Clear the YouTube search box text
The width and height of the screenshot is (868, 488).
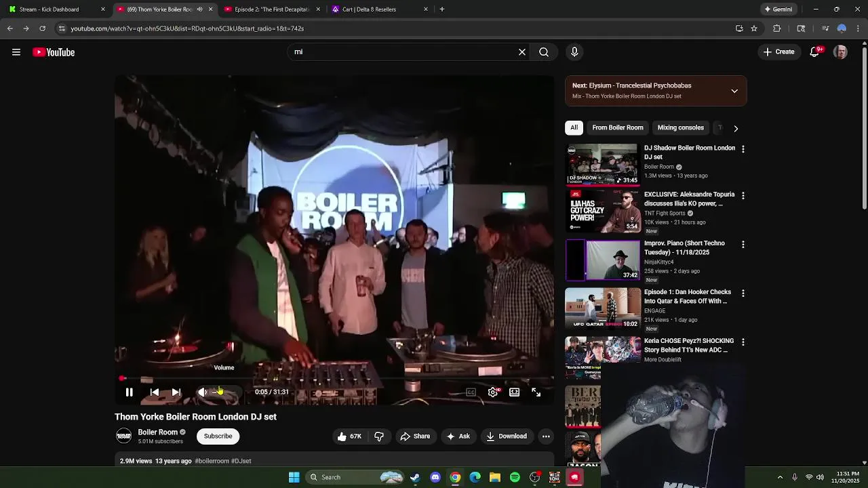click(522, 52)
